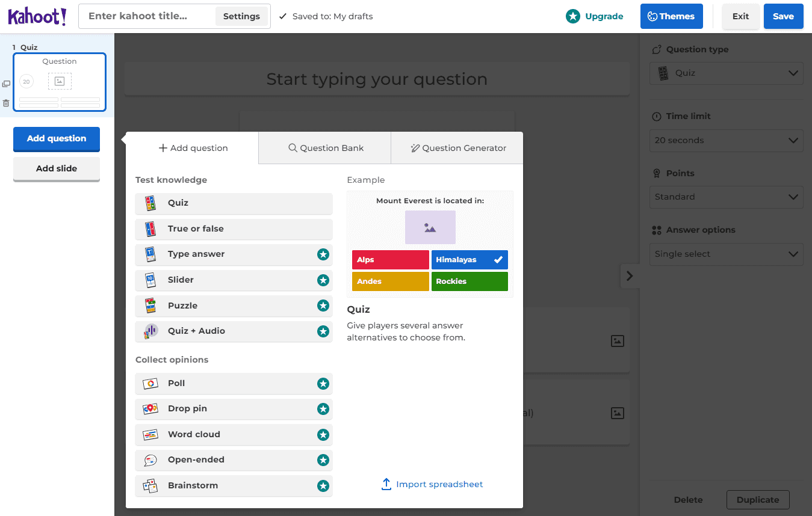
Task: Click the Drop pin icon
Action: [x=150, y=409]
